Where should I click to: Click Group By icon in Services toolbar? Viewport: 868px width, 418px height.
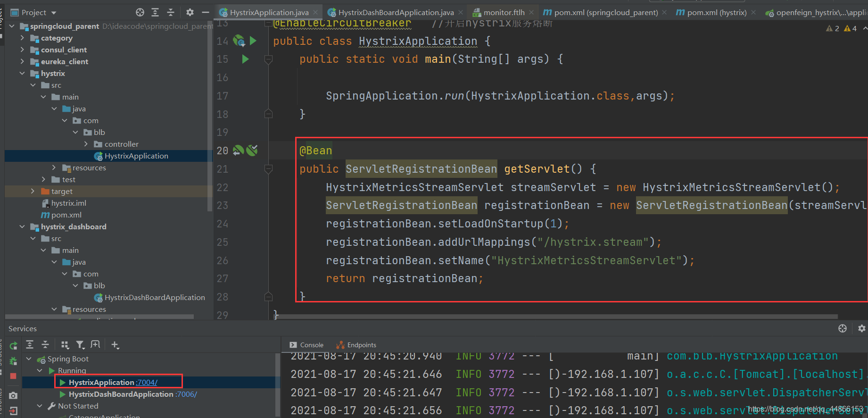(x=65, y=345)
